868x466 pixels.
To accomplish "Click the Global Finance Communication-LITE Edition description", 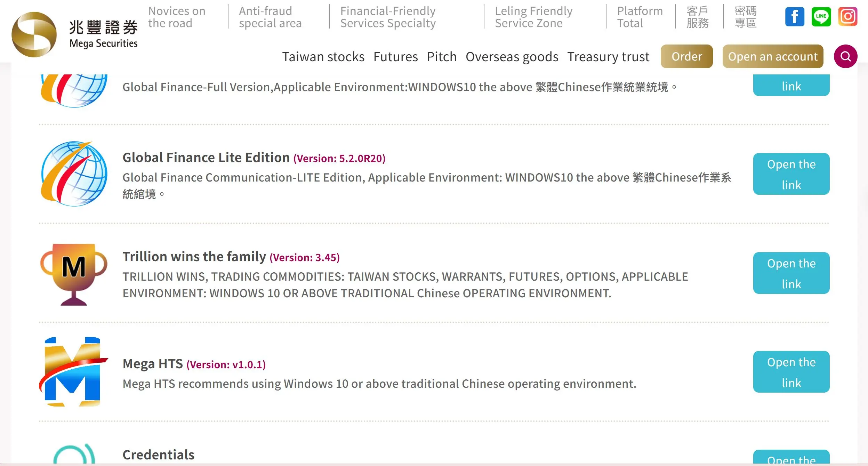I will [427, 186].
